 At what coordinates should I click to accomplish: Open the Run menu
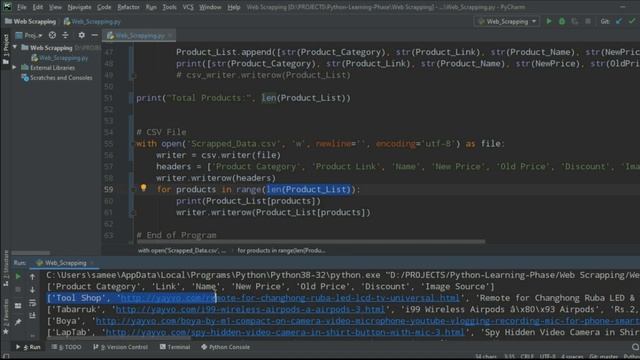click(151, 7)
